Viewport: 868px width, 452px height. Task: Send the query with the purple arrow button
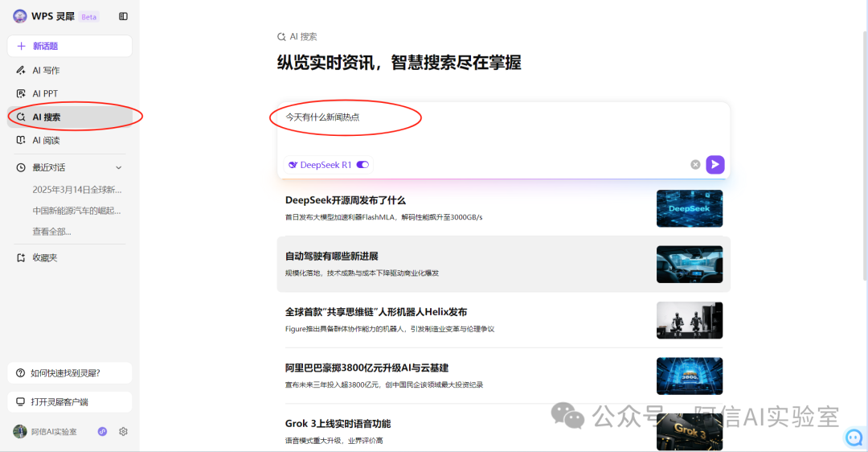tap(715, 165)
